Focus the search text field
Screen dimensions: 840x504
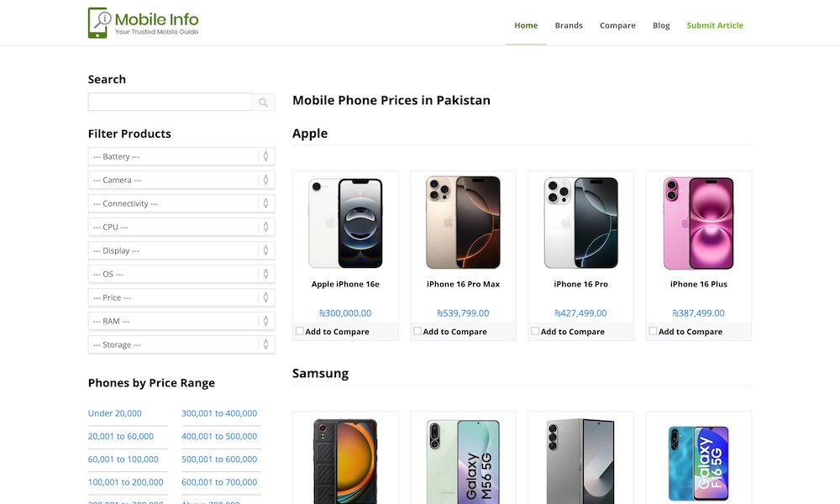click(x=170, y=102)
